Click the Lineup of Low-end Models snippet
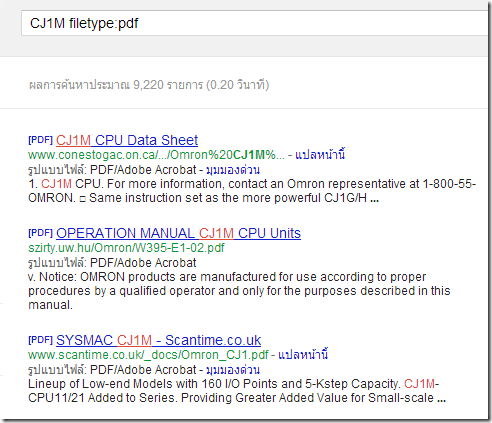This screenshot has height=423, width=492. pyautogui.click(x=237, y=391)
